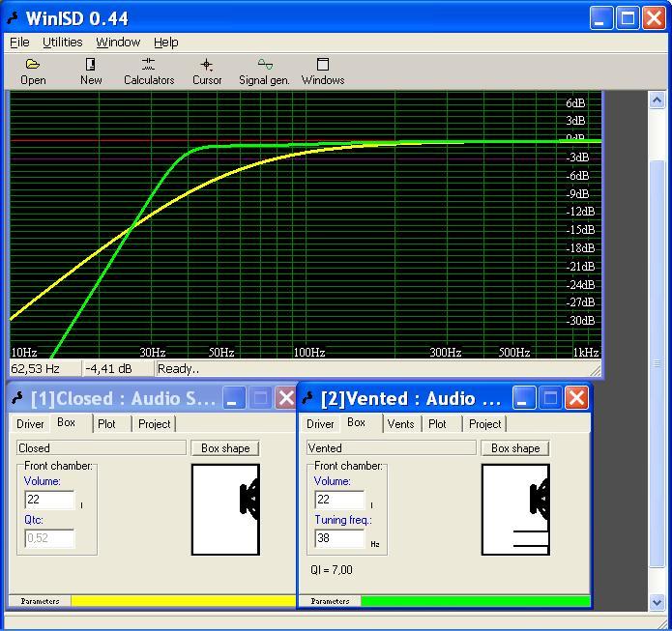Click the 100Hz axis label on graph
The height and width of the screenshot is (631, 672).
[x=309, y=353]
